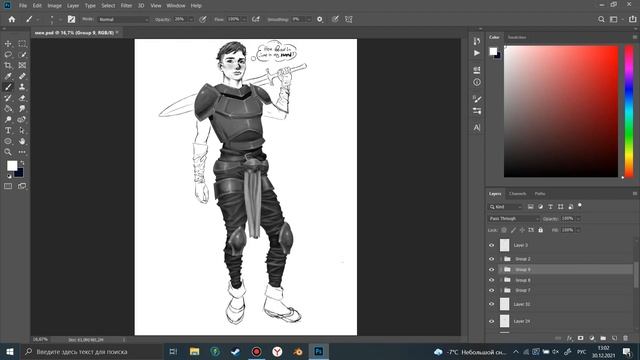Toggle the layer filter on/off switch
Image resolution: width=640 pixels, height=360 pixels.
pyautogui.click(x=580, y=206)
